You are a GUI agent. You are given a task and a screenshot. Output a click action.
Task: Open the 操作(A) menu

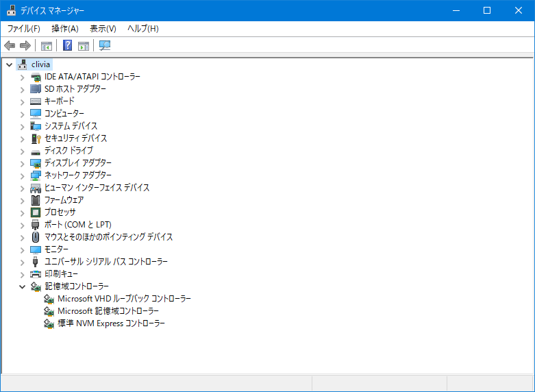pyautogui.click(x=65, y=29)
